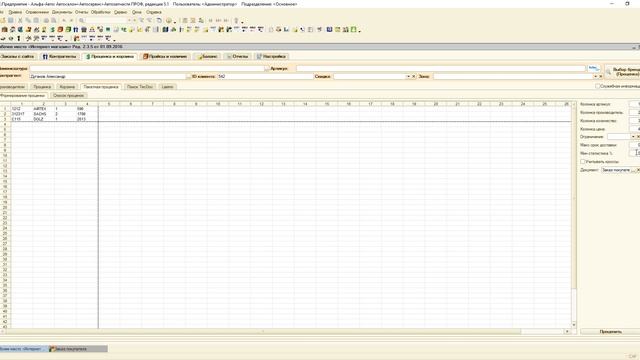Viewport: 640px width, 360px height.
Task: Click the magnifier search icon in top toolbar
Action: (x=82, y=20)
